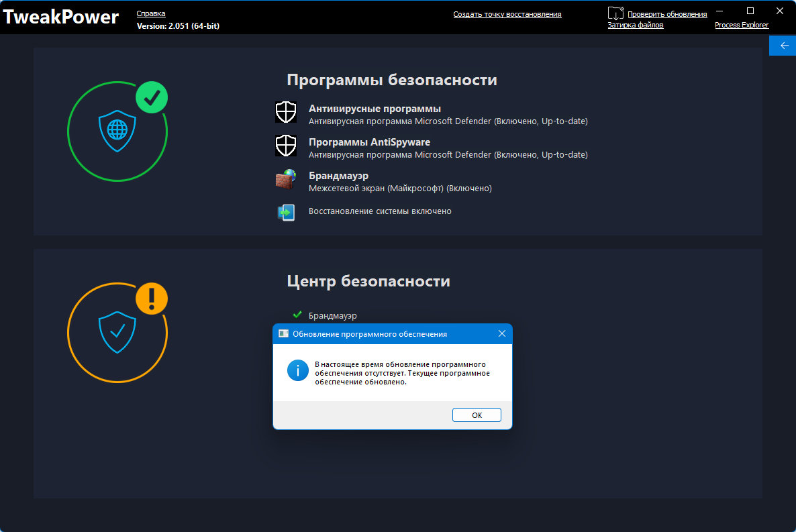The height and width of the screenshot is (532, 796).
Task: Click Брандмауэр heading under security programs
Action: pos(339,176)
